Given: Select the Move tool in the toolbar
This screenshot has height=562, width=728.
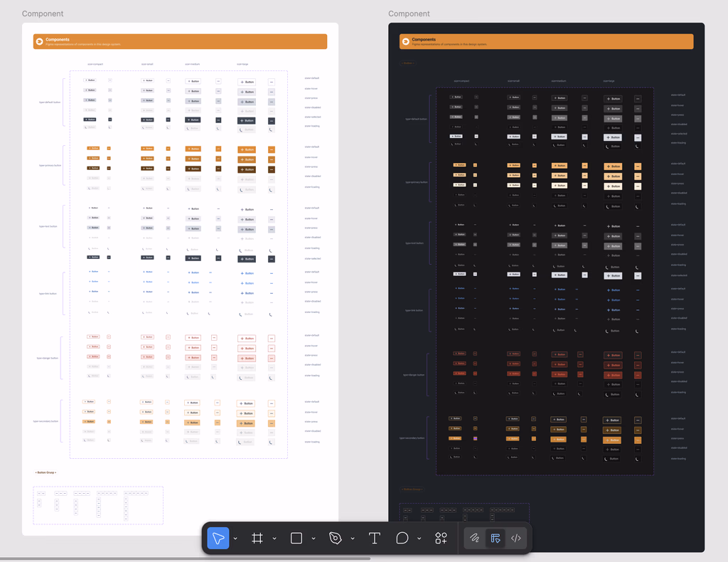Looking at the screenshot, I should click(218, 538).
